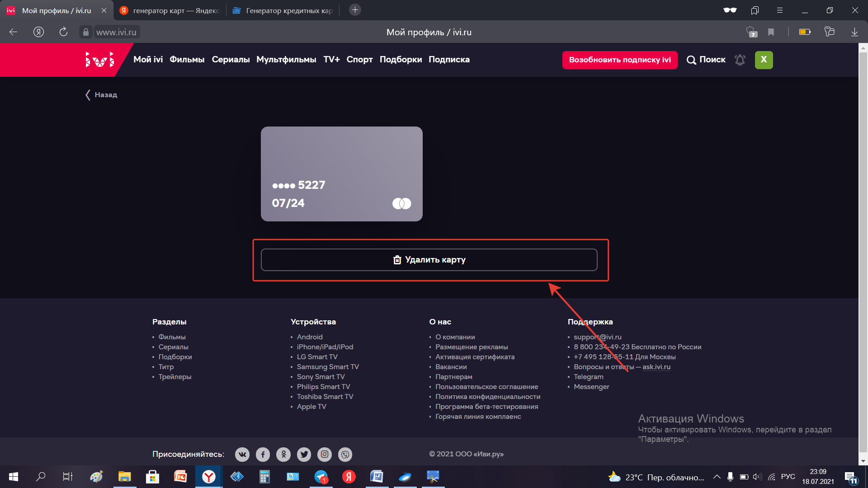Click the saved card ending in 5227

tap(341, 174)
